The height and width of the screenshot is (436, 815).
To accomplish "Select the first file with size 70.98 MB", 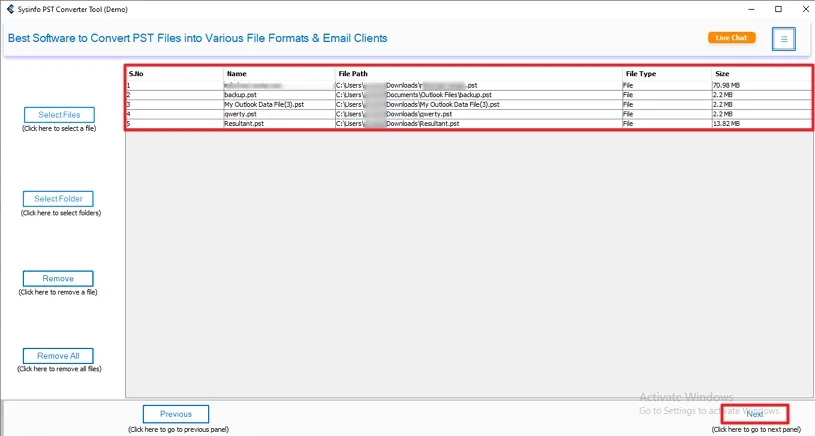I will [468, 85].
